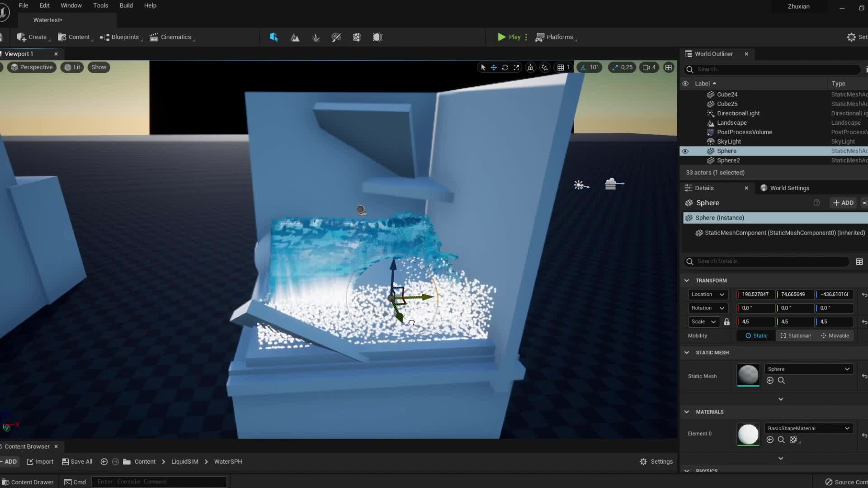This screenshot has height=488, width=868.
Task: Open Foliage mode from the toolbar
Action: point(316,37)
